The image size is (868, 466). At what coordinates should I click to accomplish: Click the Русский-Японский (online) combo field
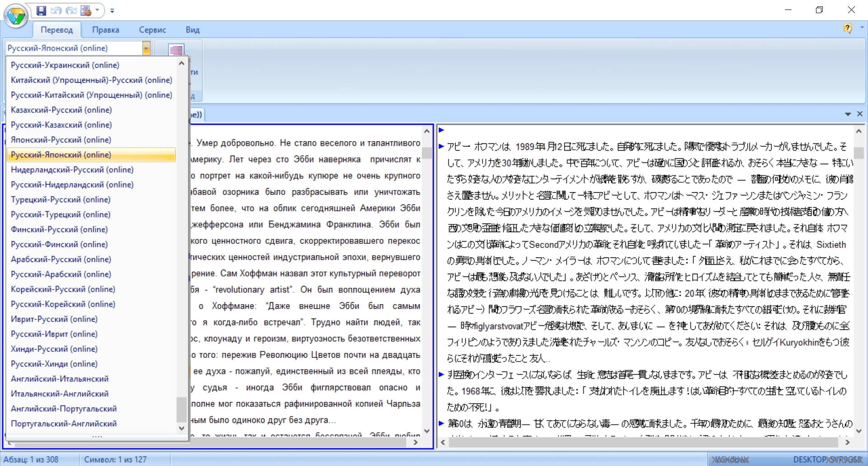75,48
